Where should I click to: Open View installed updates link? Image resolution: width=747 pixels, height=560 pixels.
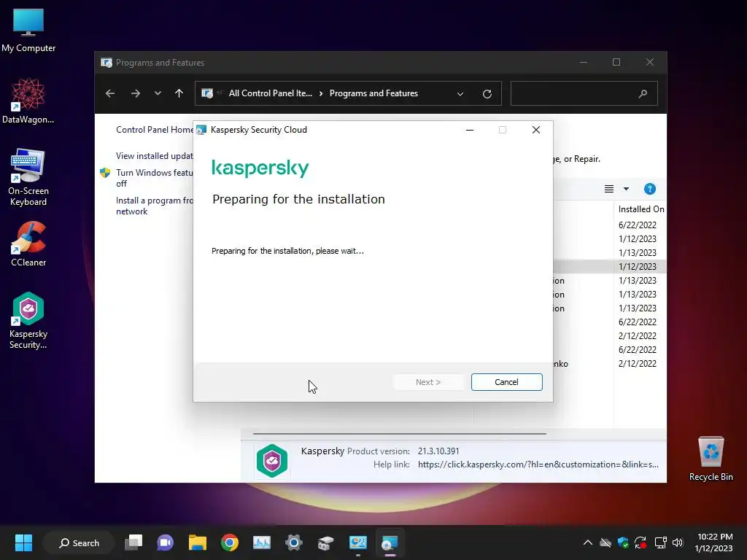[x=155, y=156]
